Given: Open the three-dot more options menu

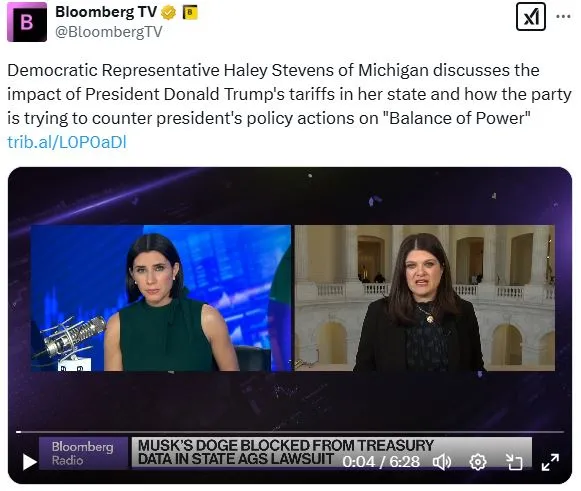Looking at the screenshot, I should [563, 17].
